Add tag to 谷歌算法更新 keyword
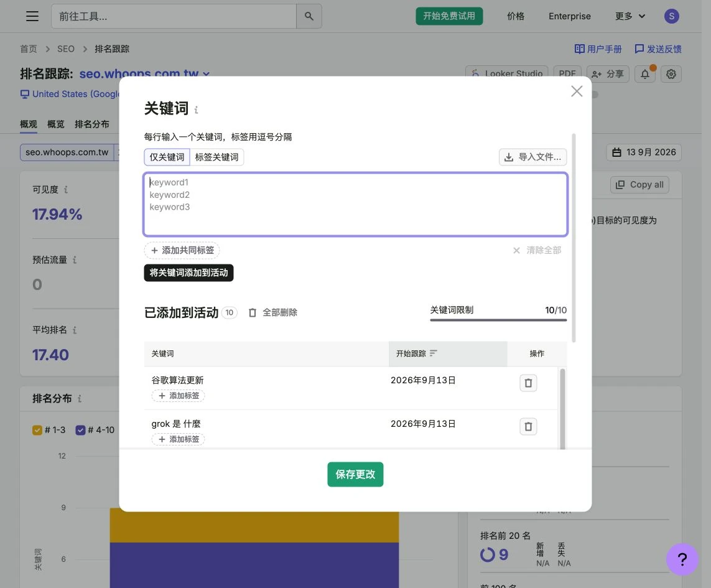Image resolution: width=711 pixels, height=588 pixels. coord(178,396)
